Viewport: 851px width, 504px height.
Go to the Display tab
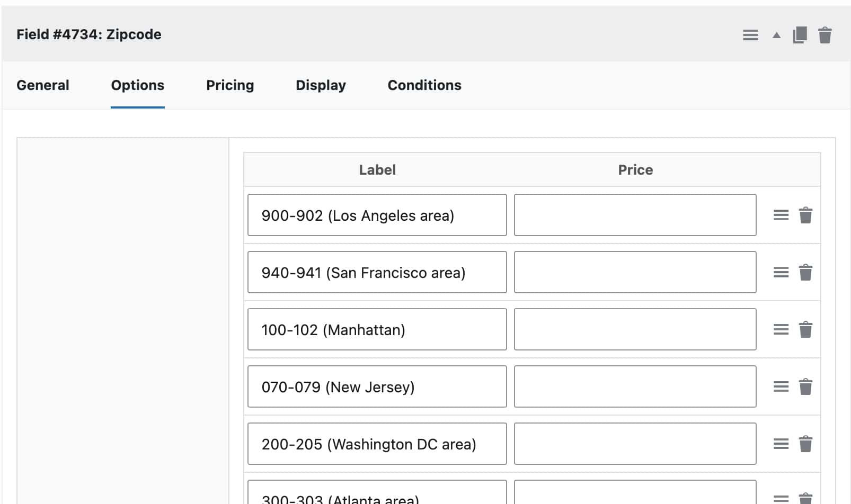coord(321,85)
